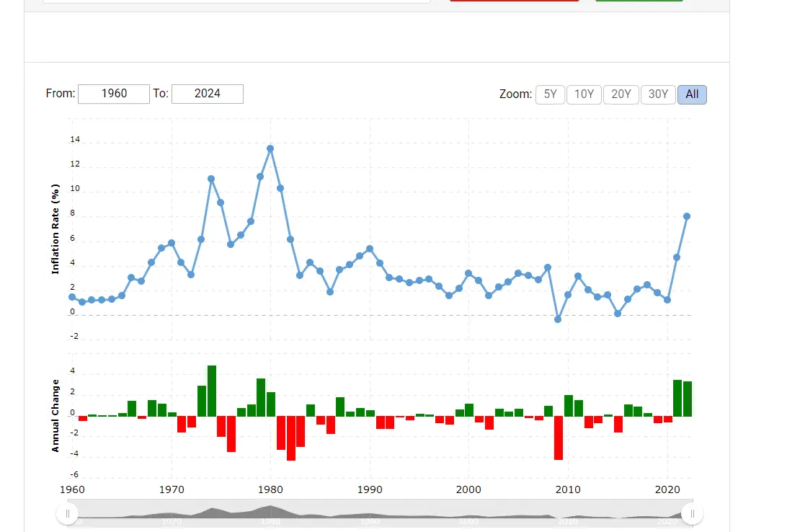This screenshot has width=787, height=532.
Task: Select the All zoom button
Action: tap(692, 94)
